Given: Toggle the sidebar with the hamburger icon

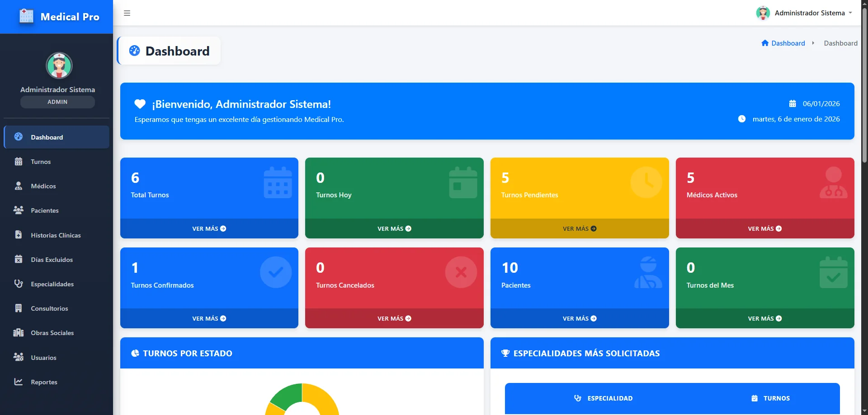Looking at the screenshot, I should pyautogui.click(x=127, y=13).
